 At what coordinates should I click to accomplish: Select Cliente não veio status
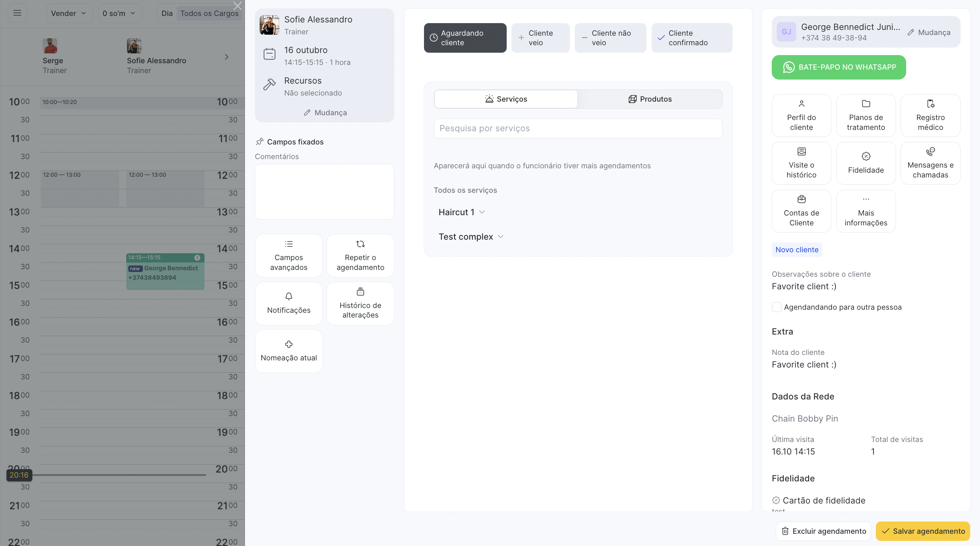(610, 38)
